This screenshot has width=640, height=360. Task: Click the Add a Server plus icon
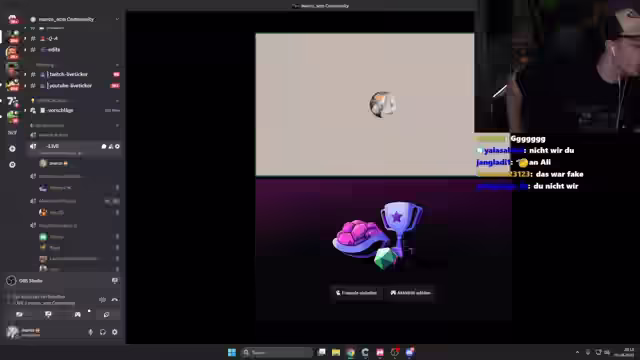(x=12, y=149)
